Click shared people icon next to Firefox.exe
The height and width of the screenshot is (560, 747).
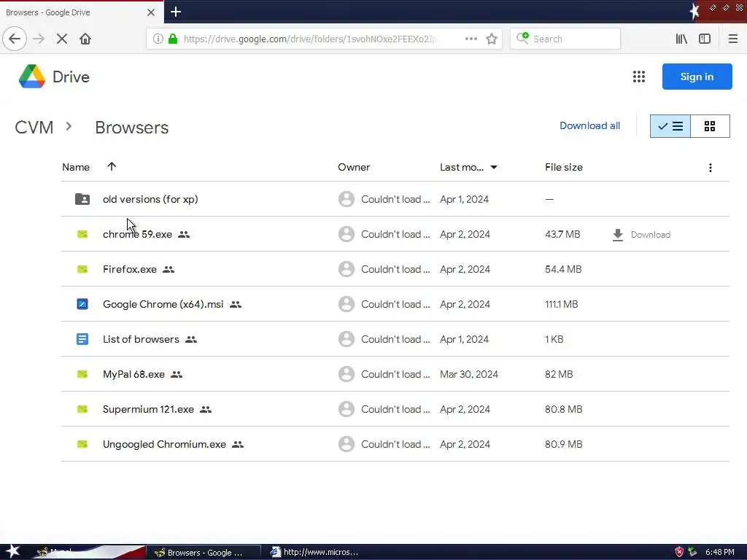pos(169,270)
